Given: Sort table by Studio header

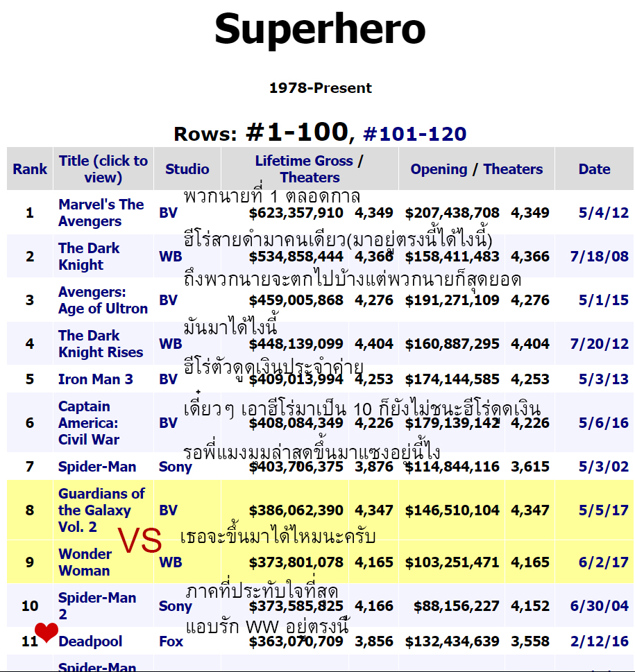Looking at the screenshot, I should click(187, 169).
